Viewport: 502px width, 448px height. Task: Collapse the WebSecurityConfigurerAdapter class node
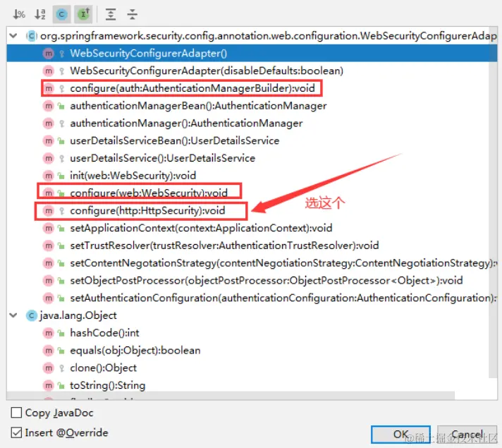click(x=13, y=35)
